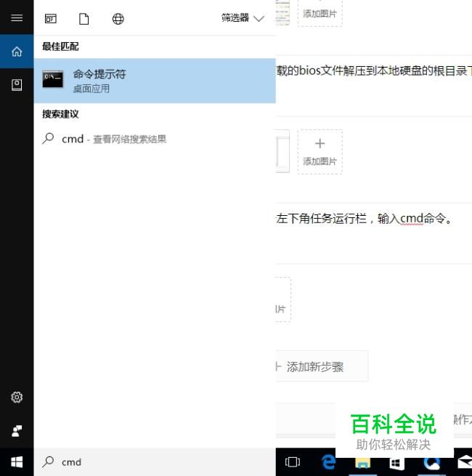This screenshot has height=476, width=472.
Task: Click the 最佳匹配 heading
Action: tap(60, 47)
